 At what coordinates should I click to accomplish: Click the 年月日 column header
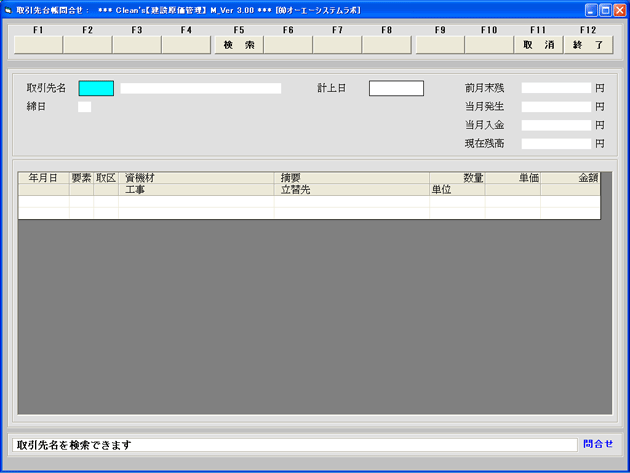43,177
